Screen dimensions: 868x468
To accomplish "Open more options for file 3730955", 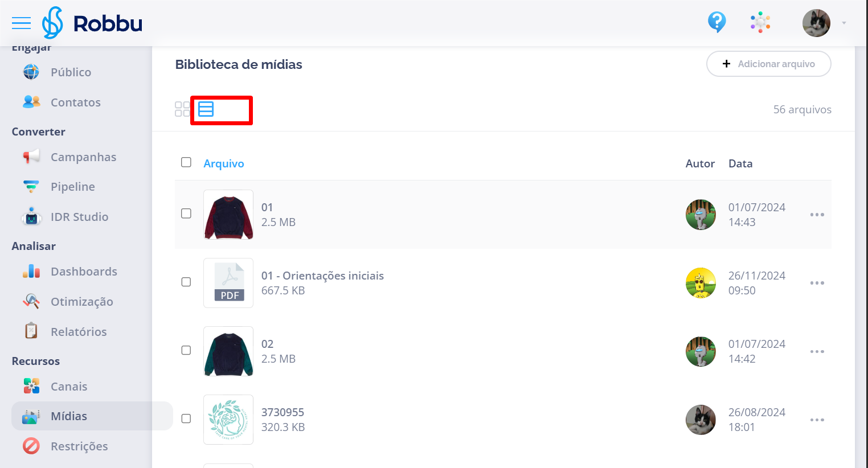I will point(817,420).
